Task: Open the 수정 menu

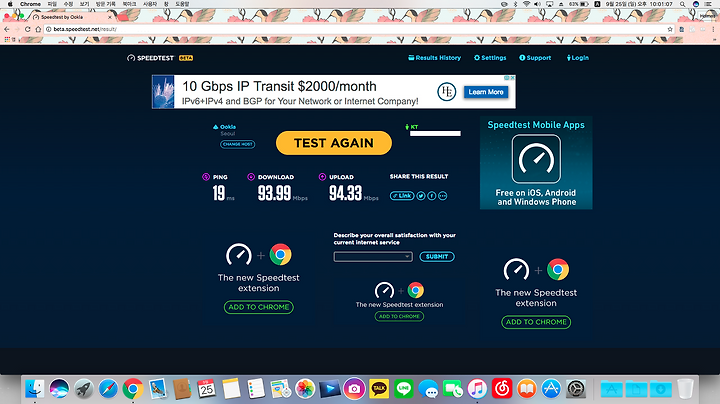Action: click(x=68, y=4)
